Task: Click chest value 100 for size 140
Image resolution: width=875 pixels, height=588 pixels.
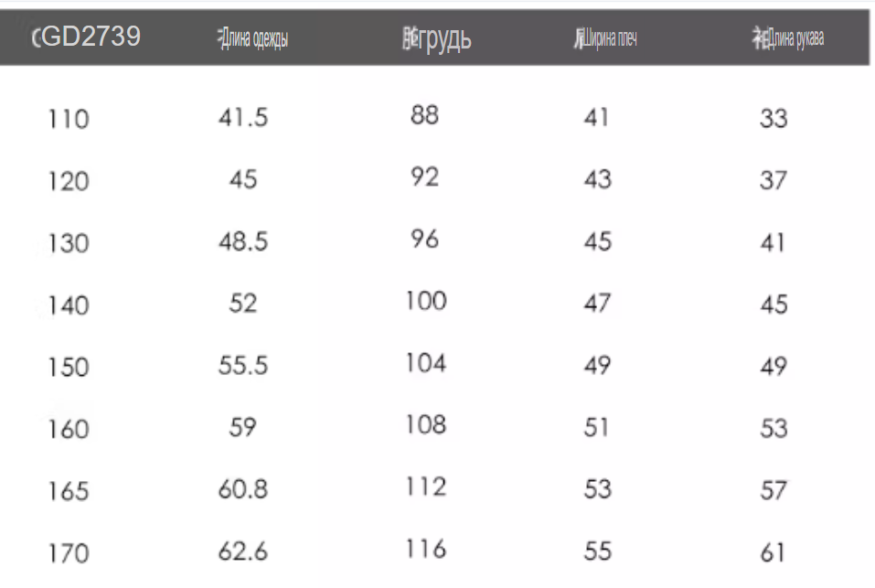Action: (x=426, y=301)
